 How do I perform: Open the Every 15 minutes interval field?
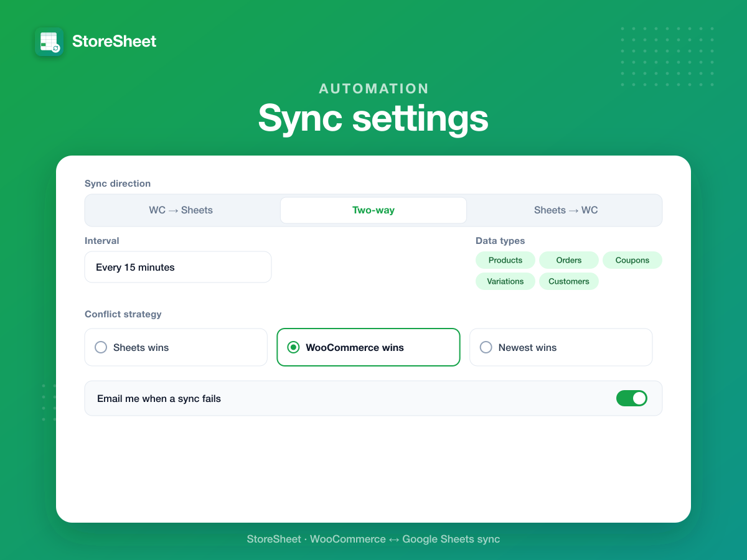pyautogui.click(x=178, y=267)
